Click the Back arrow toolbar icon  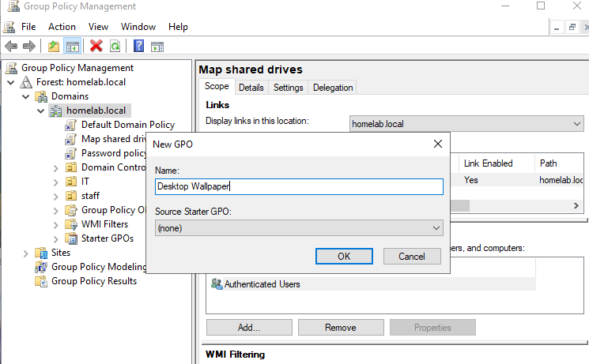tap(11, 47)
